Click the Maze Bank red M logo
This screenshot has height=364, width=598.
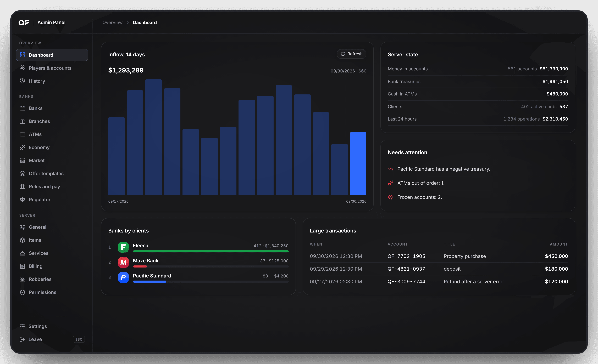[x=123, y=262]
